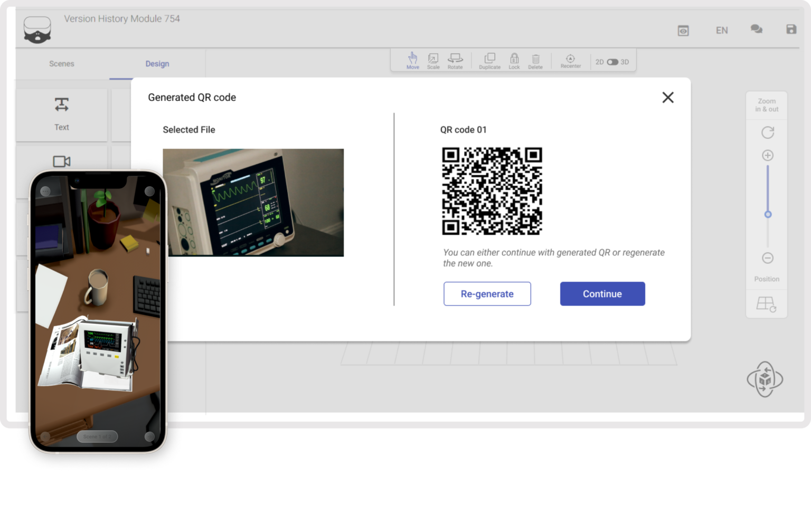Toggle the 2D/3D view switch
This screenshot has height=532, width=811.
[x=612, y=62]
